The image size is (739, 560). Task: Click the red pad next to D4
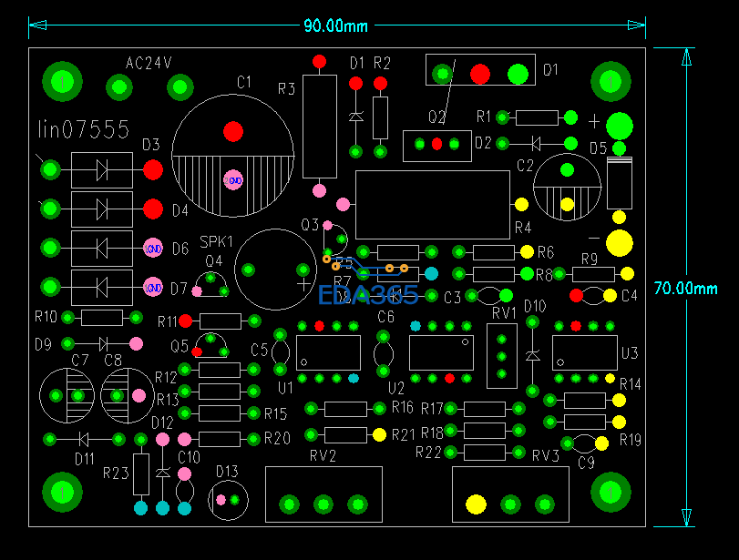point(153,209)
